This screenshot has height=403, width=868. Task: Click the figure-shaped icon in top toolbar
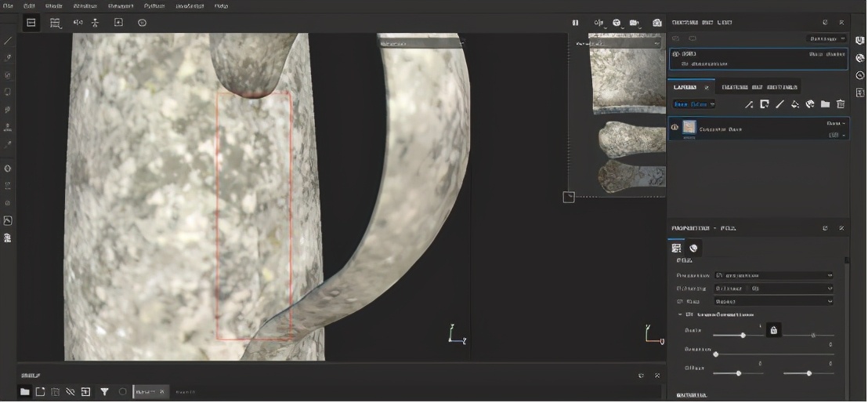pyautogui.click(x=96, y=23)
